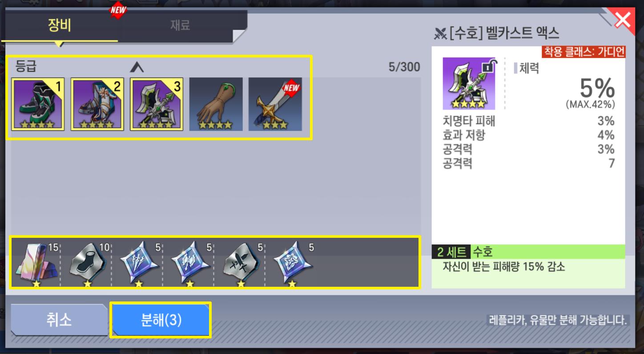Screen dimensions: 644x354
Task: Switch to the 장비 tab
Action: click(60, 25)
